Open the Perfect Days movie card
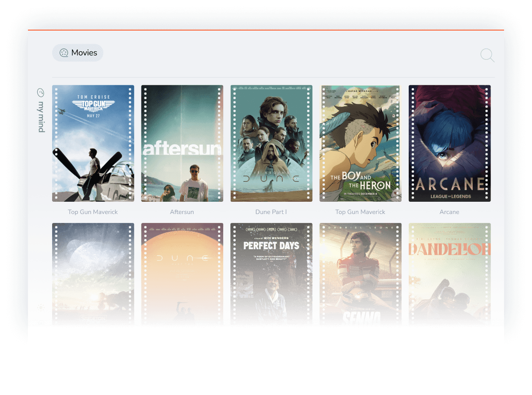 tap(271, 273)
